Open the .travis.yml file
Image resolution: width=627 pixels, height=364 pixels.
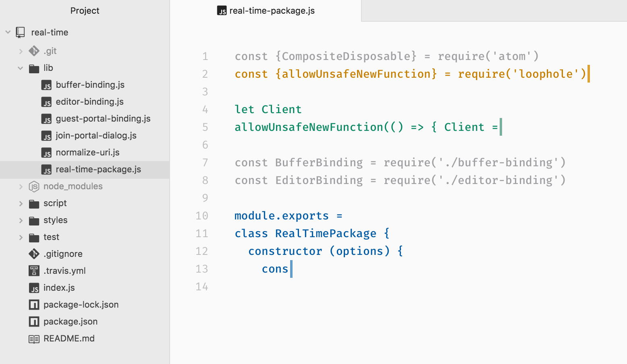tap(64, 271)
